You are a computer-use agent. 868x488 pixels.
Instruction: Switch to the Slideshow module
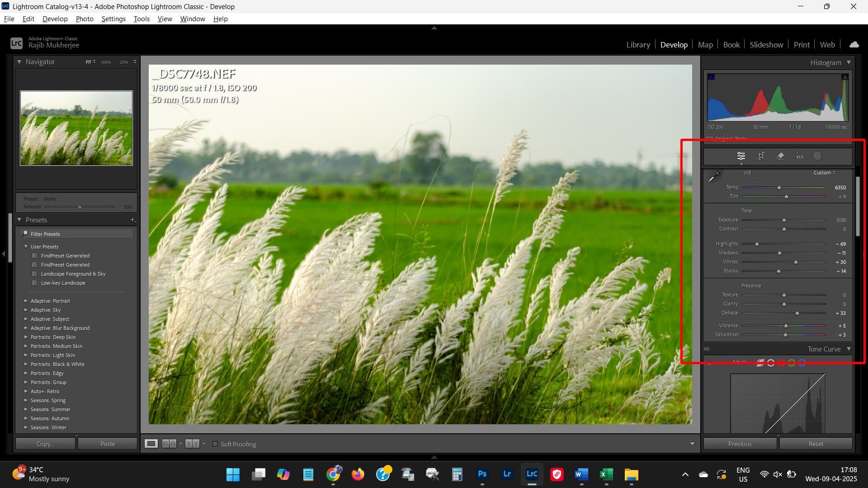tap(766, 45)
